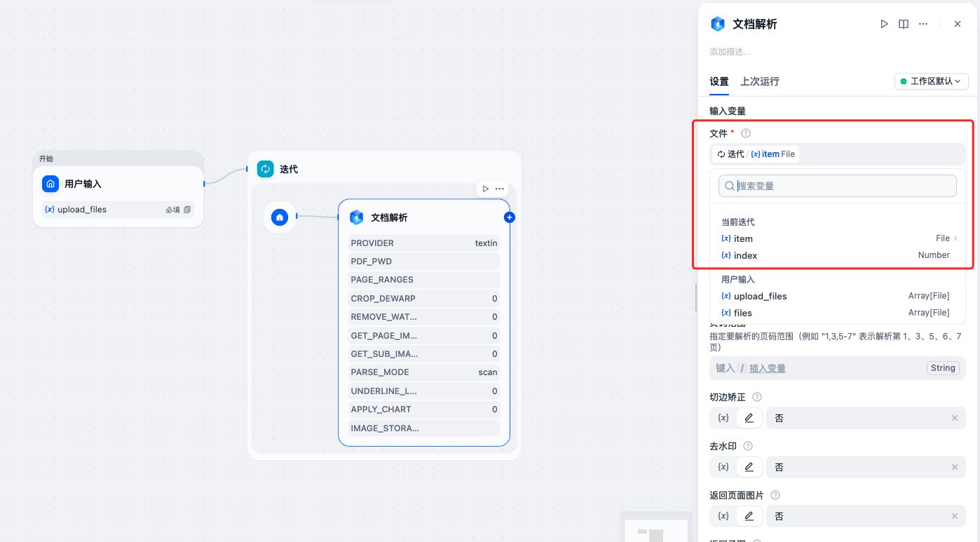Click the 用户输入 node's blue home icon

pos(50,184)
